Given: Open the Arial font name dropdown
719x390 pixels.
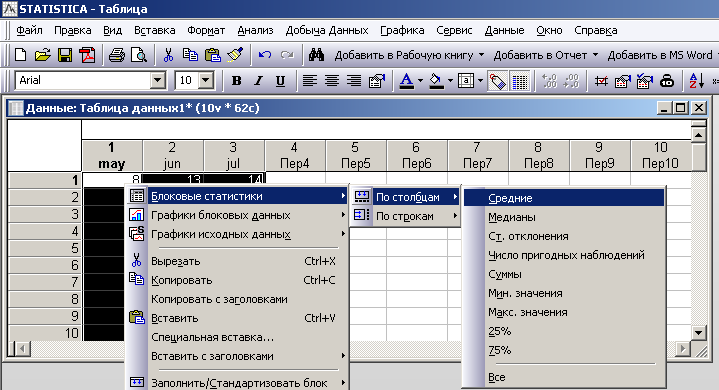Looking at the screenshot, I should 157,81.
